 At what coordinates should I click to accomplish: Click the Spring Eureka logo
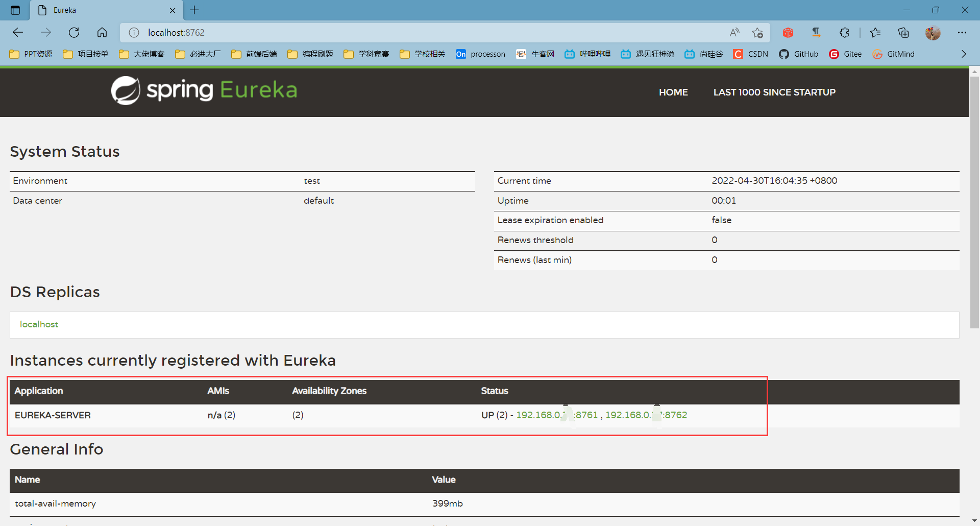coord(204,90)
